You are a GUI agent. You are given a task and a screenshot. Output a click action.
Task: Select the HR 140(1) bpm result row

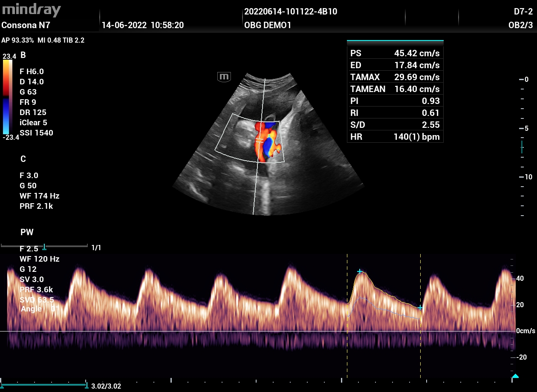(x=395, y=137)
